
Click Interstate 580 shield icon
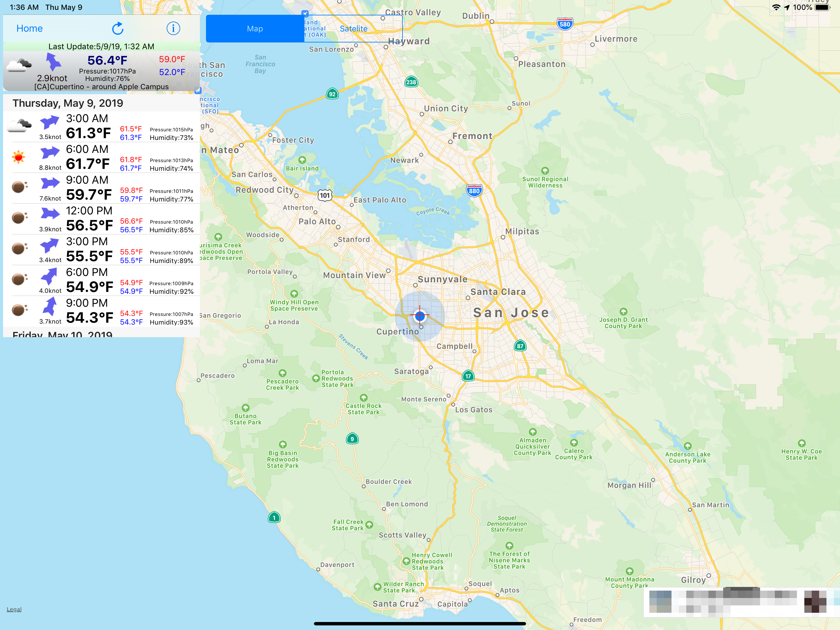tap(565, 24)
